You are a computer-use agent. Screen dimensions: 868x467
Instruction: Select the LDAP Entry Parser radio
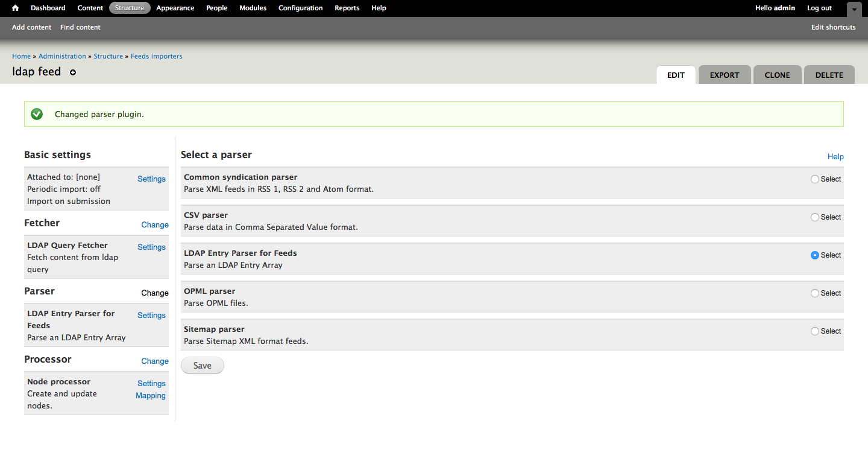click(x=815, y=255)
